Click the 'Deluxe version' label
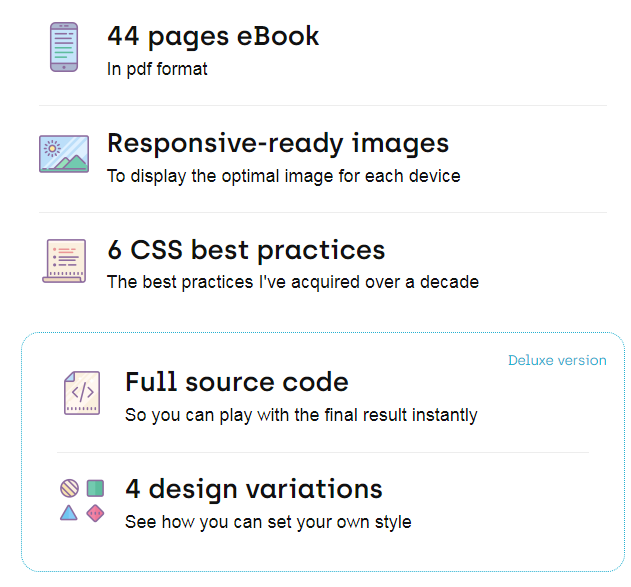Image resolution: width=631 pixels, height=587 pixels. (x=557, y=360)
